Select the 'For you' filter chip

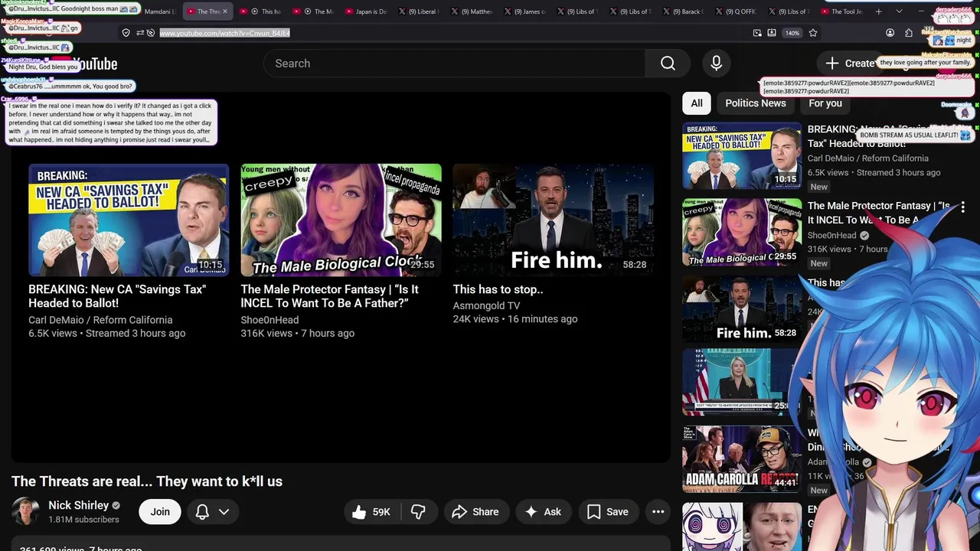pos(825,103)
